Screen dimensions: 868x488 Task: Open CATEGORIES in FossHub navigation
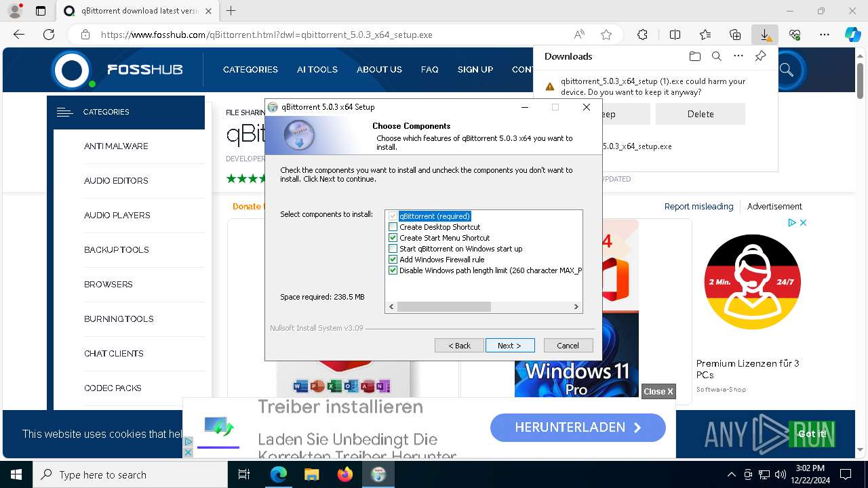click(250, 69)
